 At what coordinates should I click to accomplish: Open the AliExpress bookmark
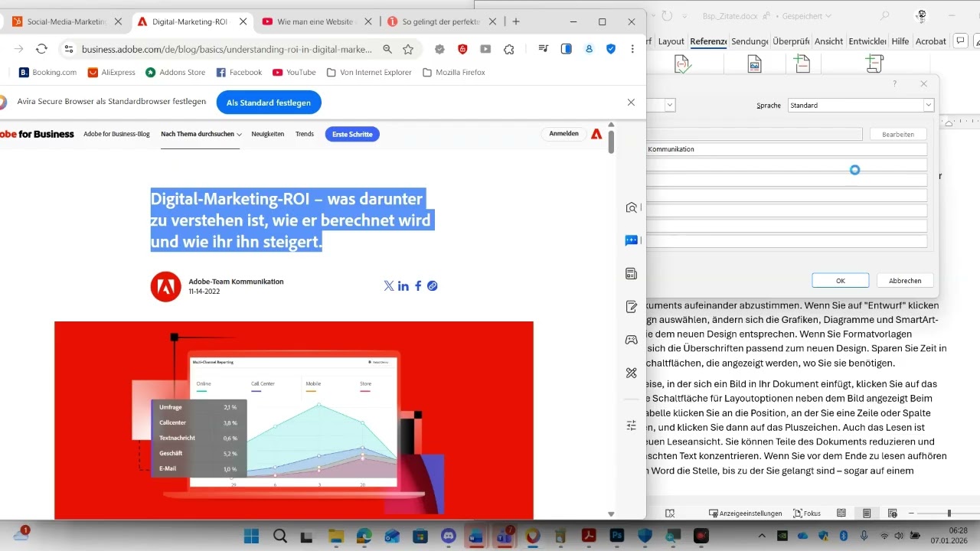[x=112, y=72]
